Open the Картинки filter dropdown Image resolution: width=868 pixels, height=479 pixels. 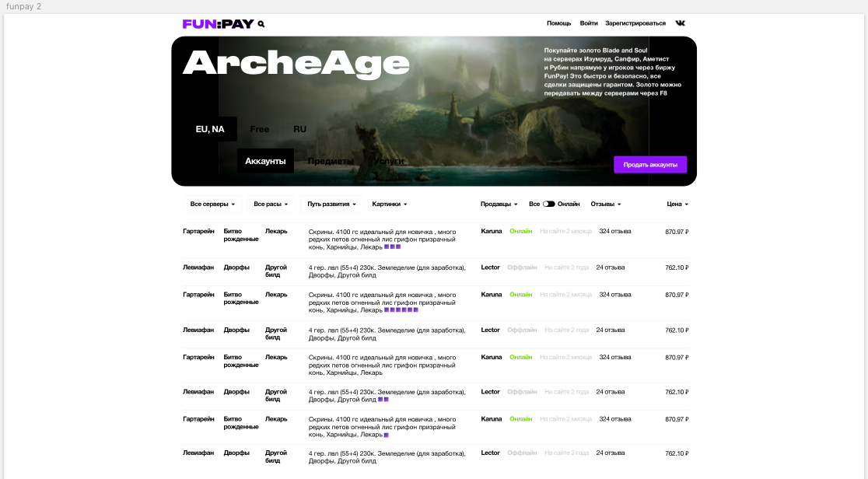point(389,204)
